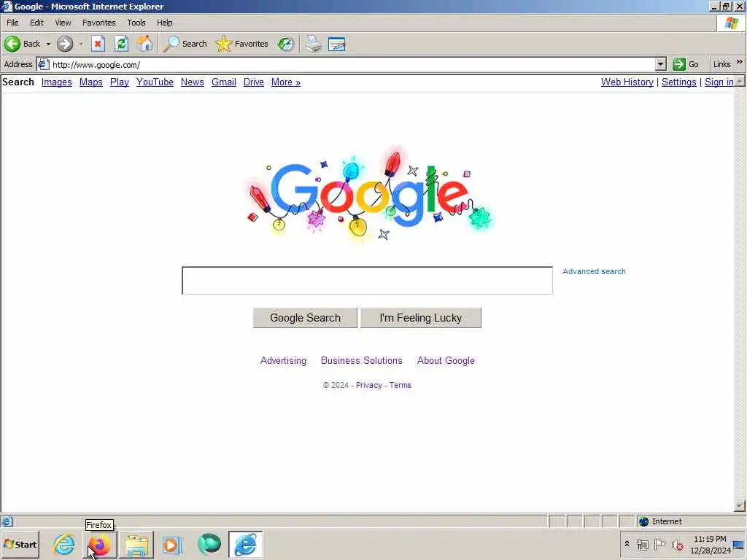Go to the Home page icon
747x560 pixels.
145,44
